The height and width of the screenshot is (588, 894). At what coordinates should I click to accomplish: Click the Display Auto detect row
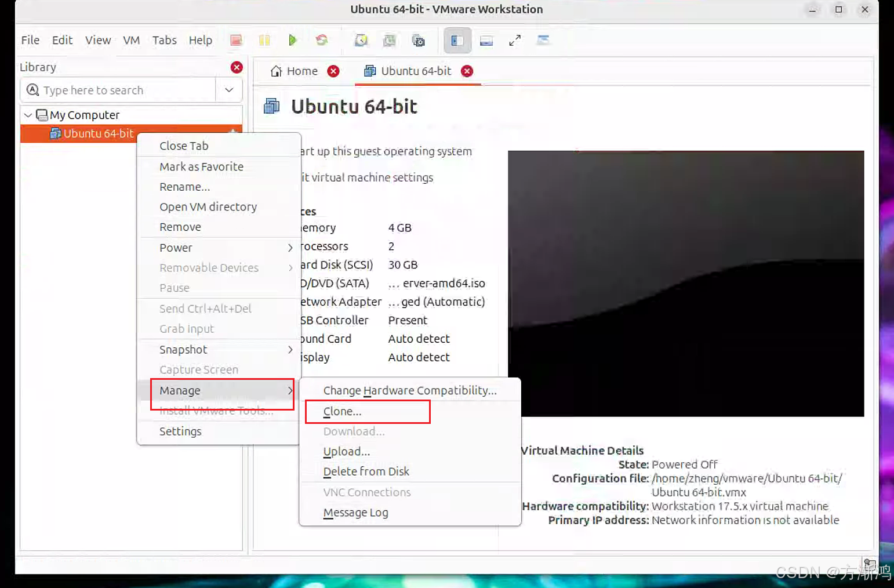click(394, 358)
